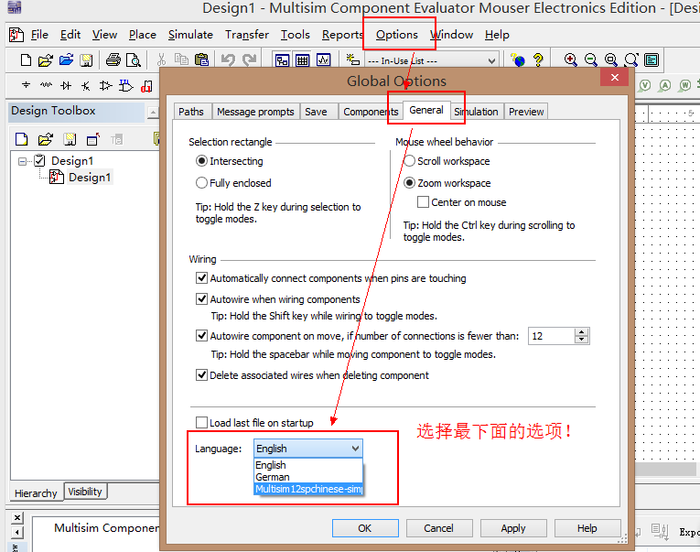Place an analog component using op-amp icon
Screen dimensions: 700x552
tap(106, 85)
